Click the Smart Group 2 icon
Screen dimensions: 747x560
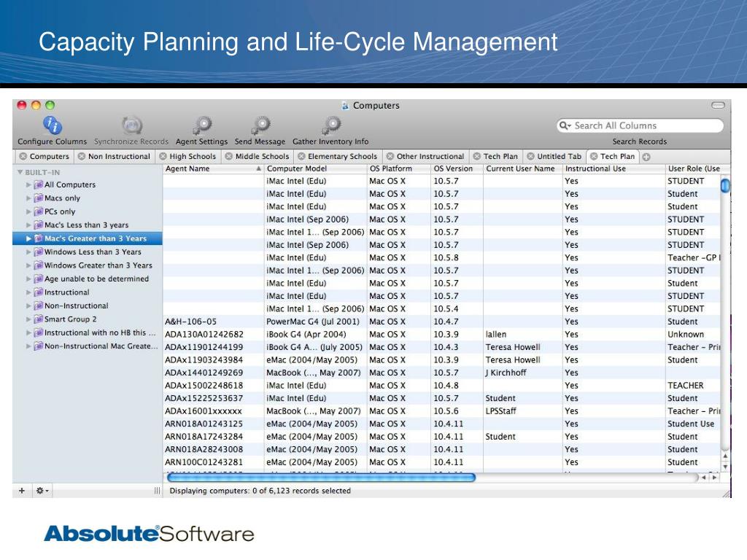pos(39,319)
